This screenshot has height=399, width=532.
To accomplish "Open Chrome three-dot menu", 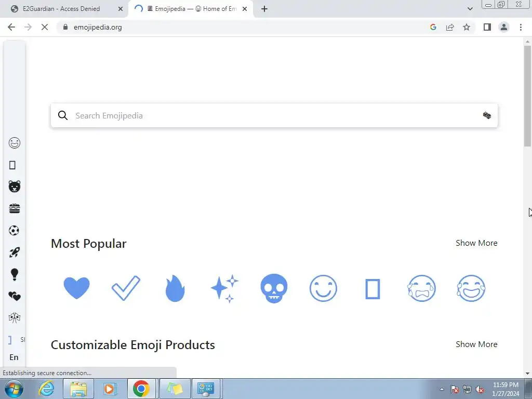I will coord(521,27).
